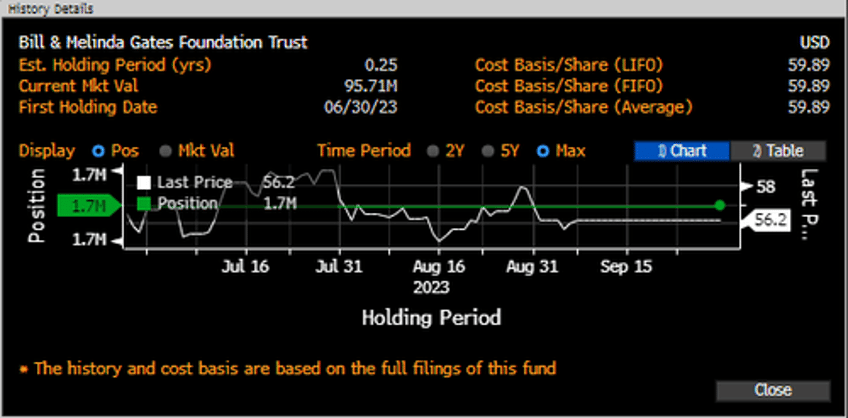
Task: Click the First Holding Date label
Action: pyautogui.click(x=88, y=107)
